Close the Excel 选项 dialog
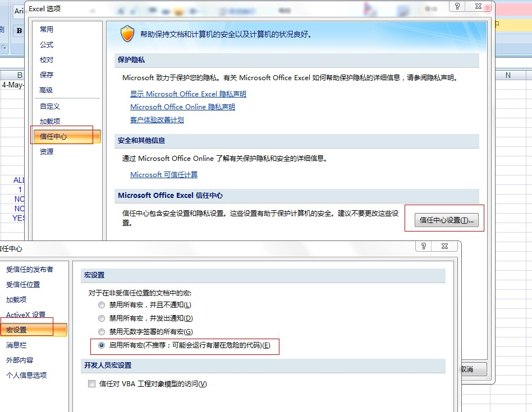Viewport: 532px width, 412px height. pos(478,6)
